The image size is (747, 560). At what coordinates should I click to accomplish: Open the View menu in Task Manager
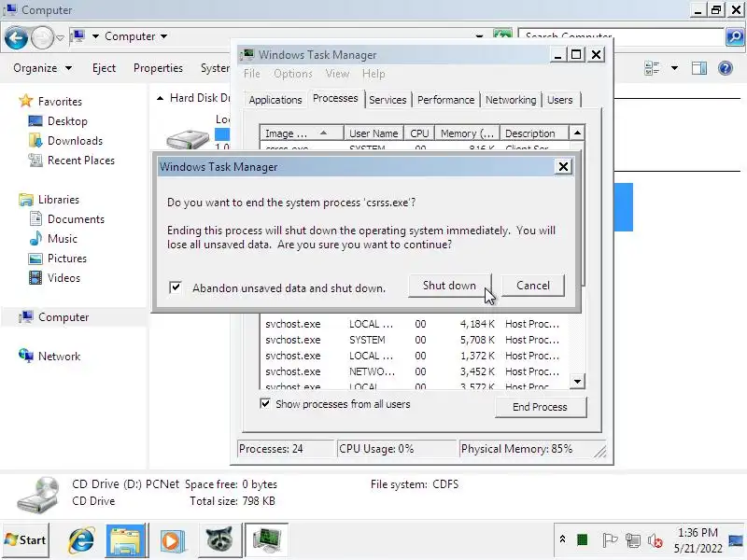pyautogui.click(x=337, y=74)
